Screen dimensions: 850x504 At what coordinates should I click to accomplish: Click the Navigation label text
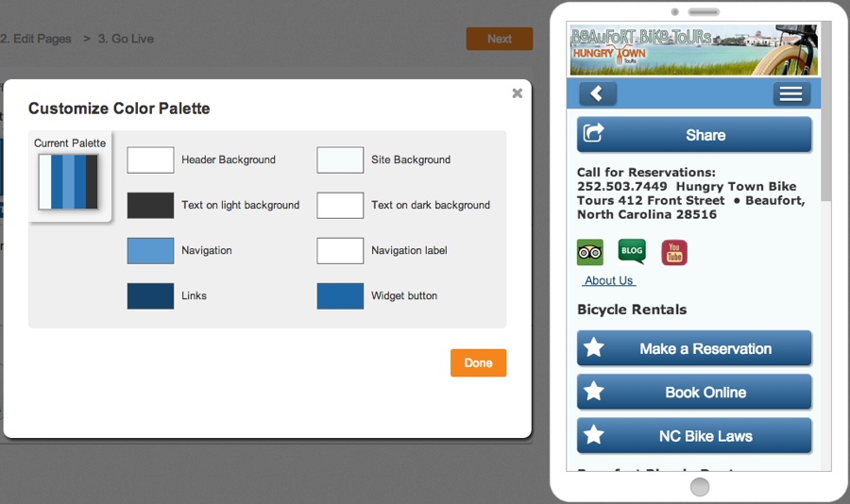coord(409,250)
